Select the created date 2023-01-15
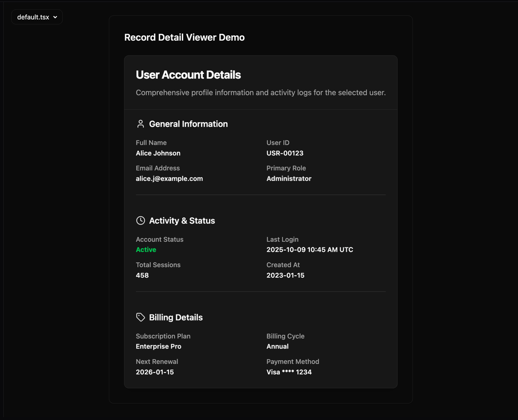Screen dimensions: 518x420 point(285,275)
